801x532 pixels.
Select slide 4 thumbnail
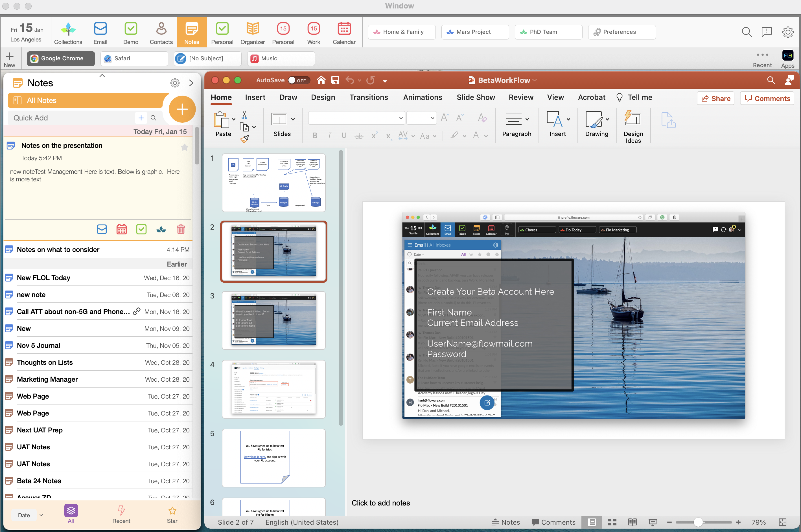273,389
